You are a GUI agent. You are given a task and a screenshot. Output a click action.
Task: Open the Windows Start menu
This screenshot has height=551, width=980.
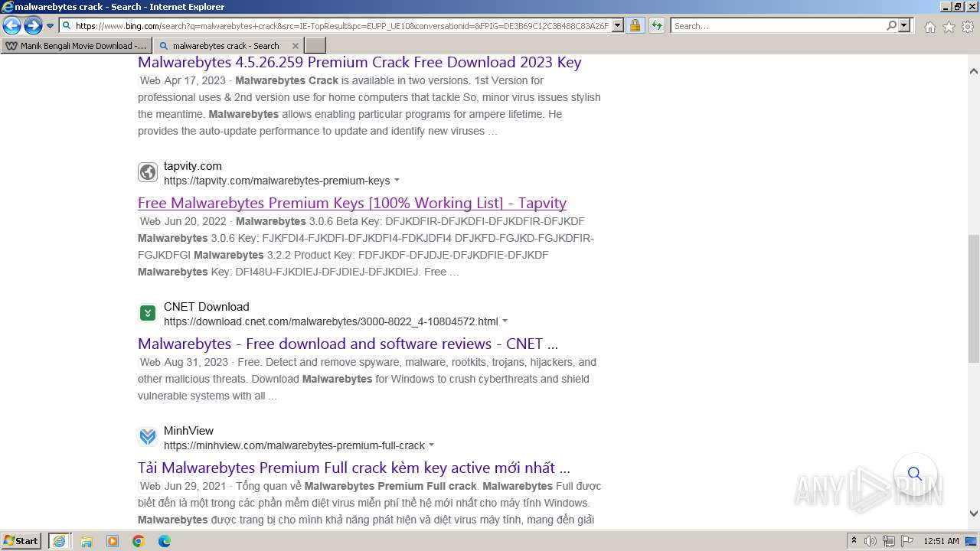pyautogui.click(x=21, y=541)
